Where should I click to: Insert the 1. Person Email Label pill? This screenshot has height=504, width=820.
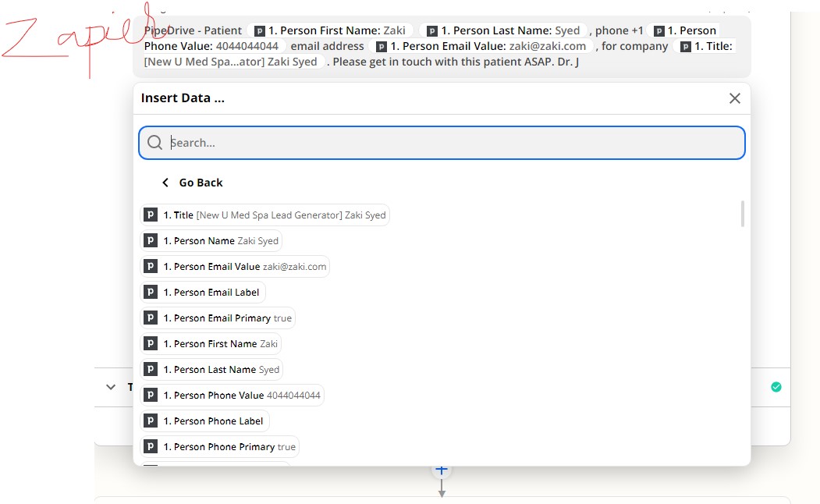click(203, 293)
